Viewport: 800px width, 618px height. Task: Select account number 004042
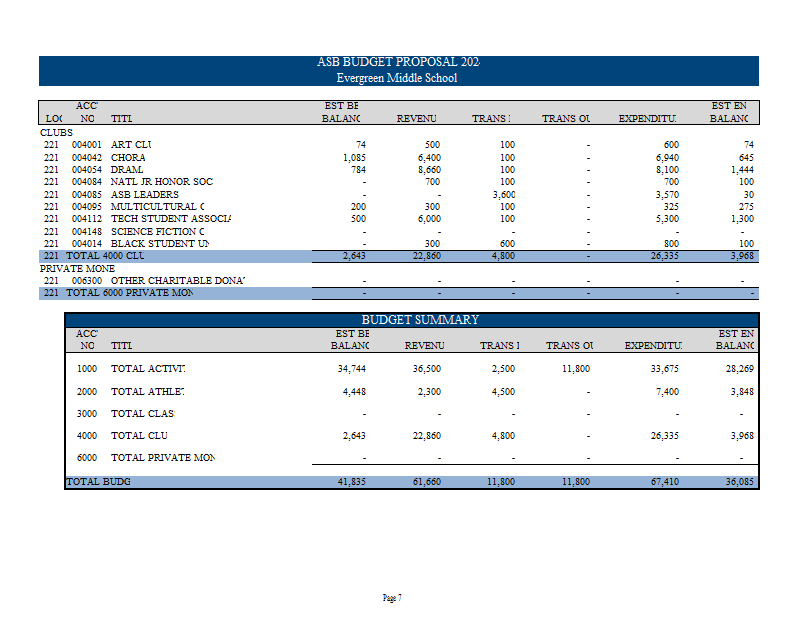pyautogui.click(x=86, y=158)
